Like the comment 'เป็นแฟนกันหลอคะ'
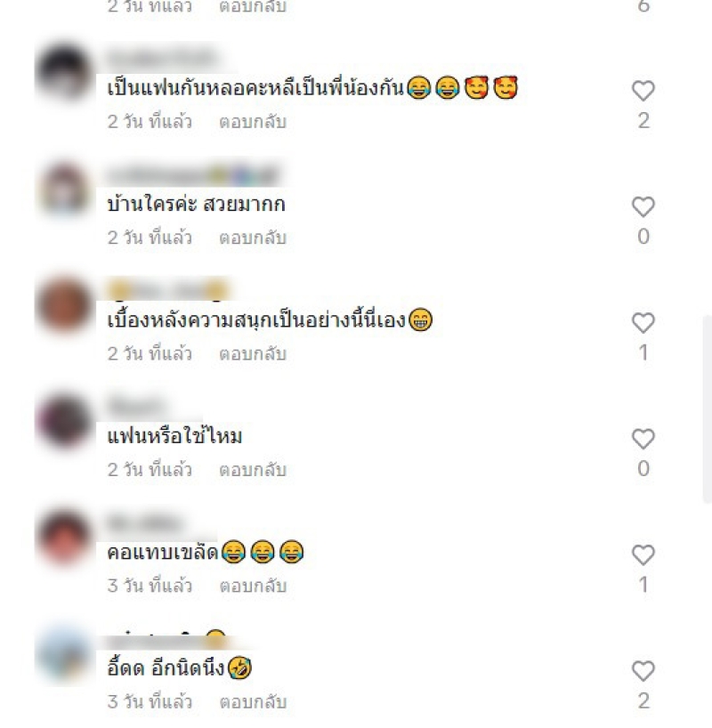This screenshot has height=728, width=712. pos(643,91)
